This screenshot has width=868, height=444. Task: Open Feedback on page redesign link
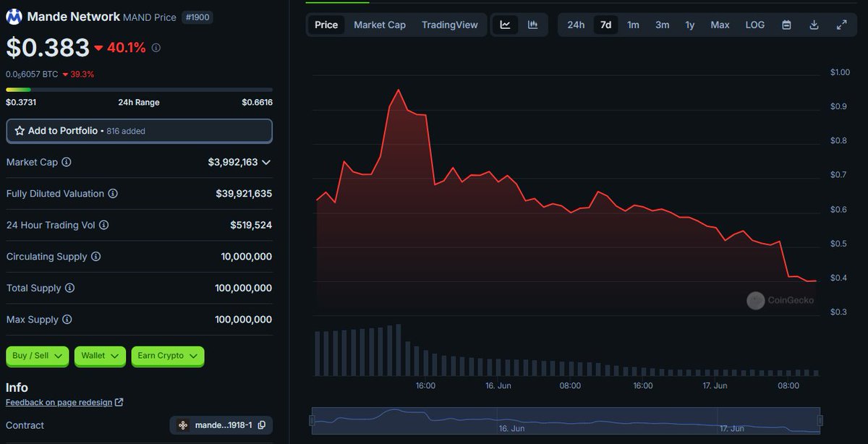click(x=59, y=402)
